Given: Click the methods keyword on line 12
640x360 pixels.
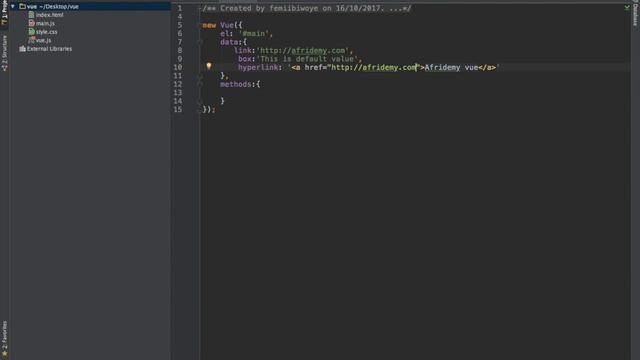Looking at the screenshot, I should pyautogui.click(x=236, y=84).
